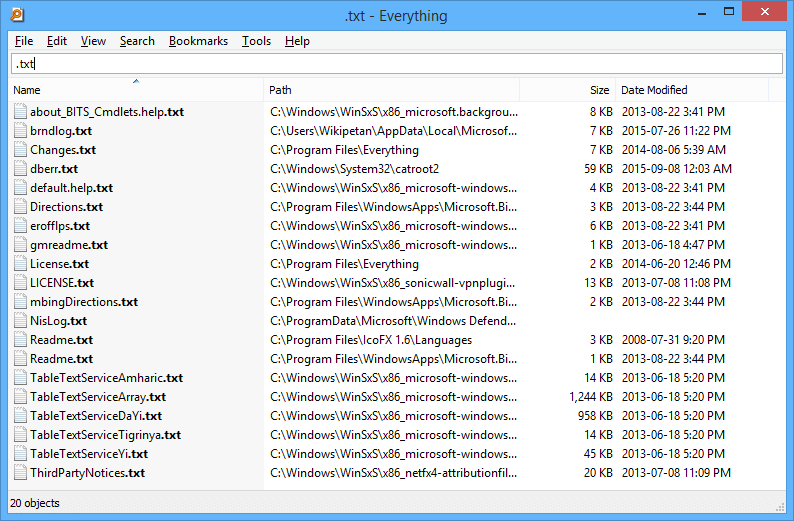Maximize the Everything window
Image resolution: width=794 pixels, height=521 pixels.
coord(729,12)
